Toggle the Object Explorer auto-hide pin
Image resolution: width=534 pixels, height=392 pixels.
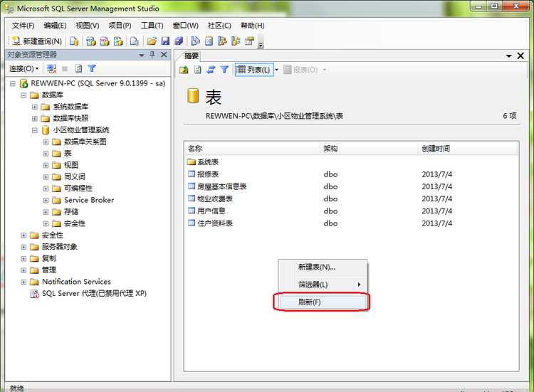(x=152, y=55)
